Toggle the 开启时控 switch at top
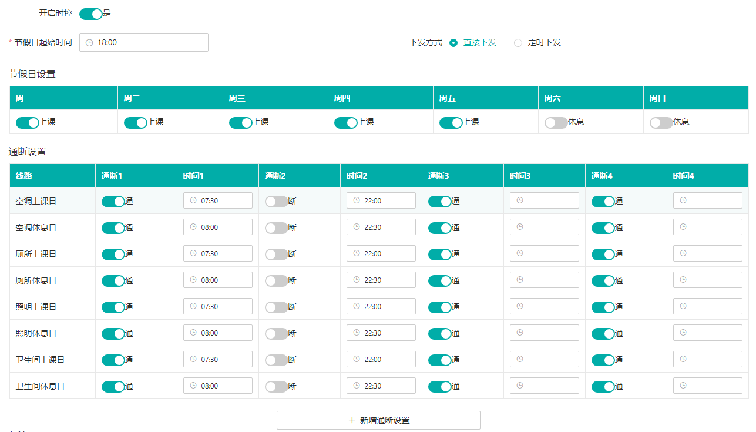The height and width of the screenshot is (432, 756). [x=91, y=14]
